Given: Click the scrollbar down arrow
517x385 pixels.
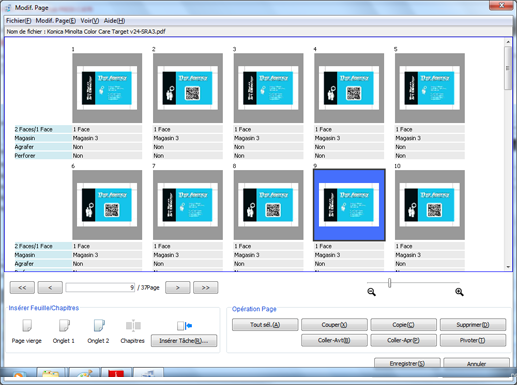Looking at the screenshot, I should click(508, 267).
